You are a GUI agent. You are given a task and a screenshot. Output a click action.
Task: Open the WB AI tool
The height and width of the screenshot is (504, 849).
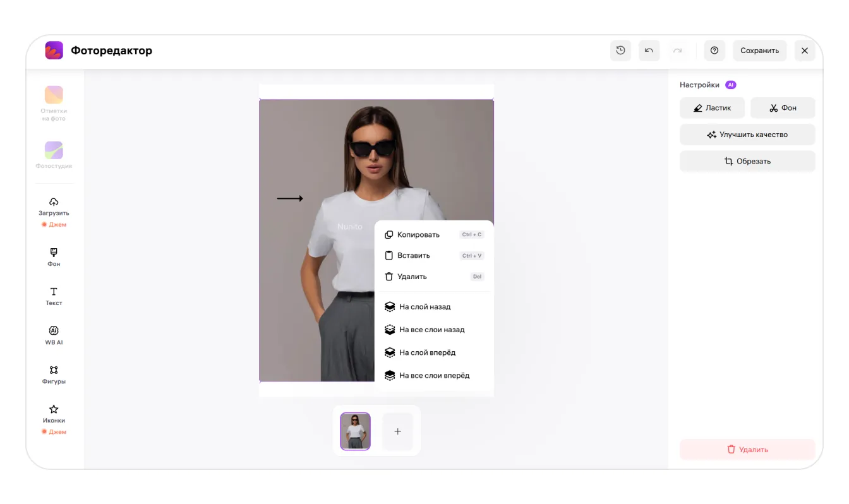click(x=54, y=335)
